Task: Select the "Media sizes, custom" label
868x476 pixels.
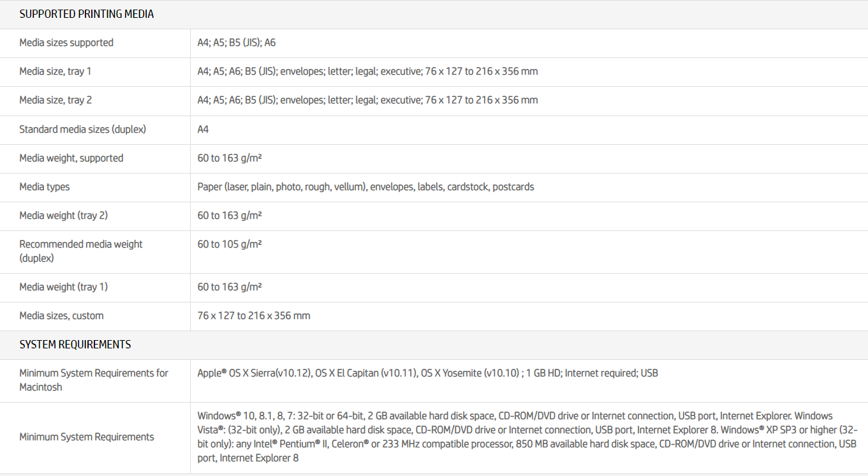Action: pos(61,316)
